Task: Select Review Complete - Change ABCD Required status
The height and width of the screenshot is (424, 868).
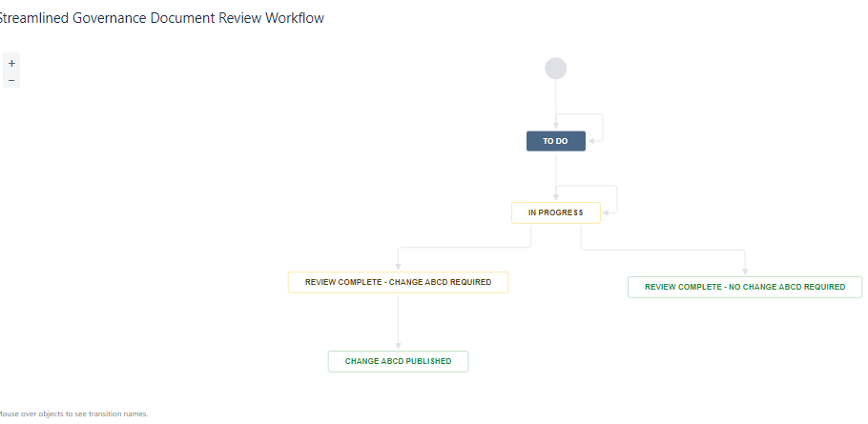Action: 398,282
